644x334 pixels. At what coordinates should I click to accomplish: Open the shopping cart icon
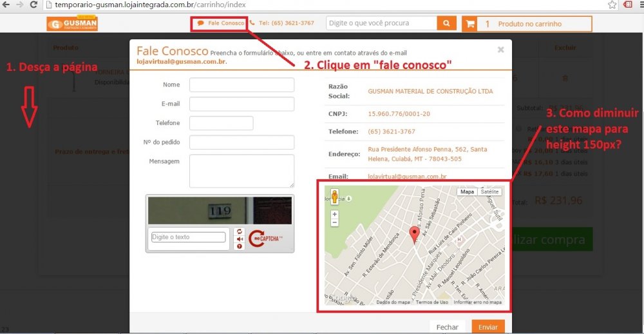point(471,24)
